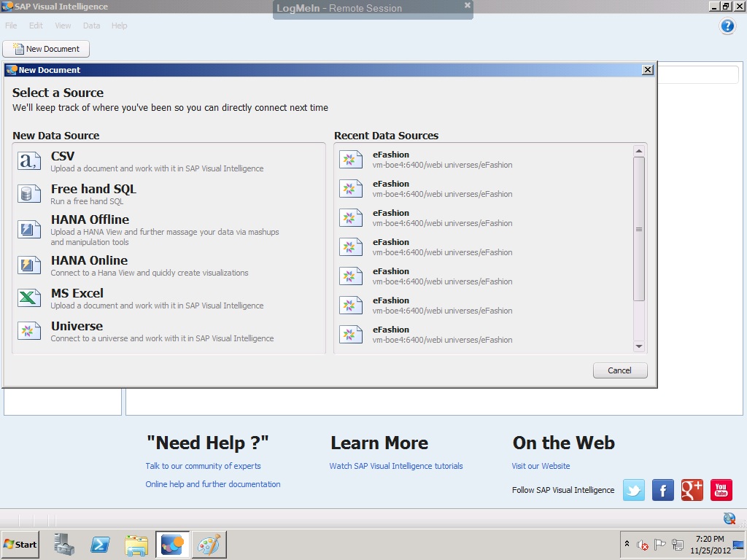Open Start menu
Screen dimensions: 747x560
pos(20,544)
